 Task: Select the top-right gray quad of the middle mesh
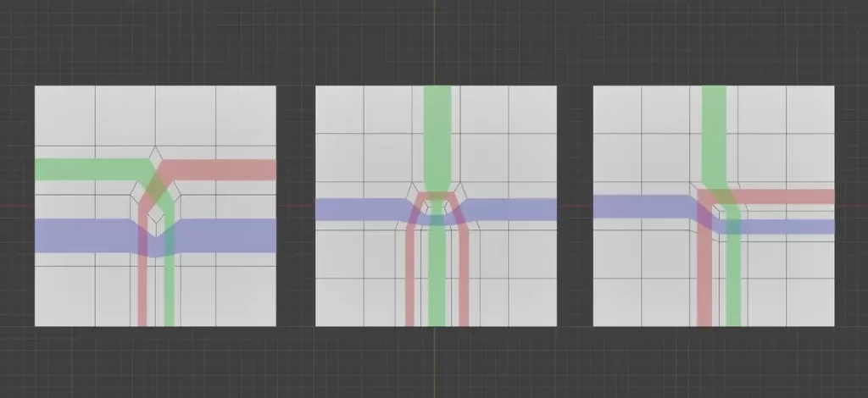tap(532, 110)
